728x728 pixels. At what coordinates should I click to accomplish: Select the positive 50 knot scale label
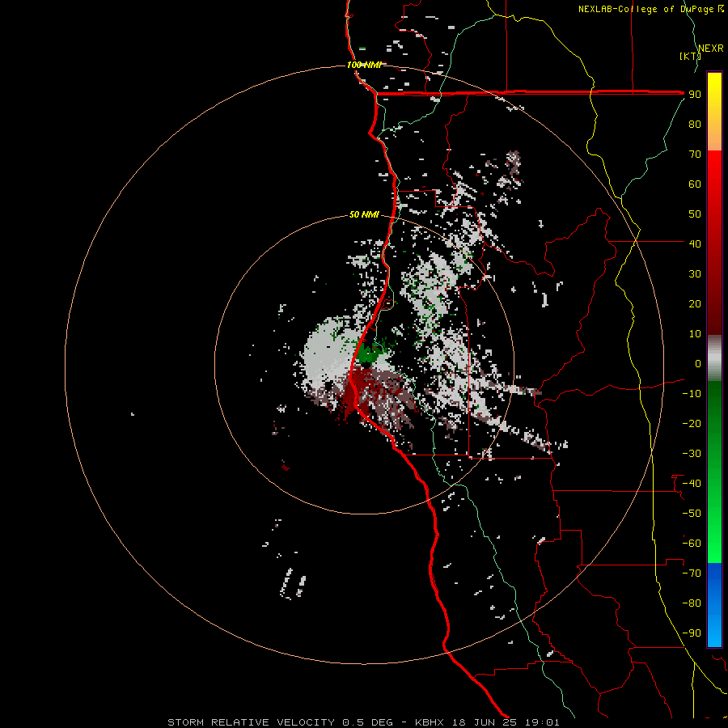695,214
